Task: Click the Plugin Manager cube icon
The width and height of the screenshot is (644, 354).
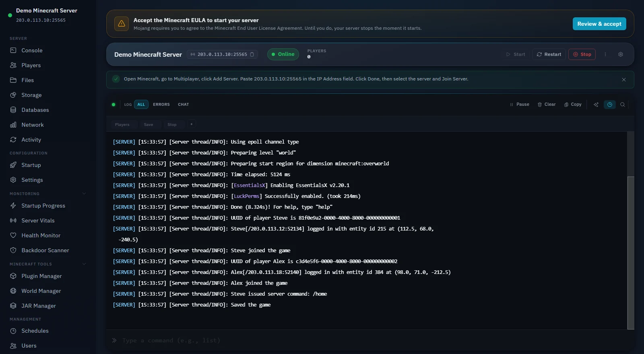Action: click(x=13, y=276)
